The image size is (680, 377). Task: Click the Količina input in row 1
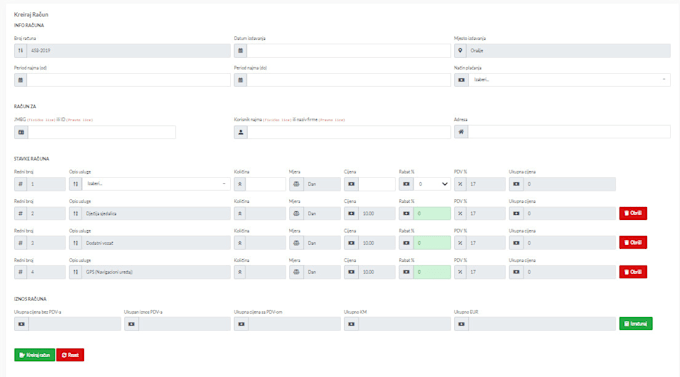pyautogui.click(x=266, y=184)
